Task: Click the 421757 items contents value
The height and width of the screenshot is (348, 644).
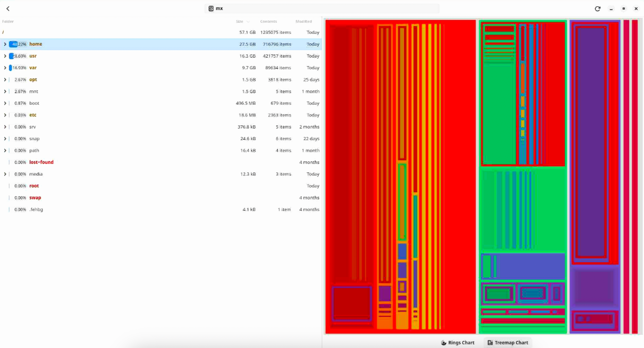Action: point(277,56)
